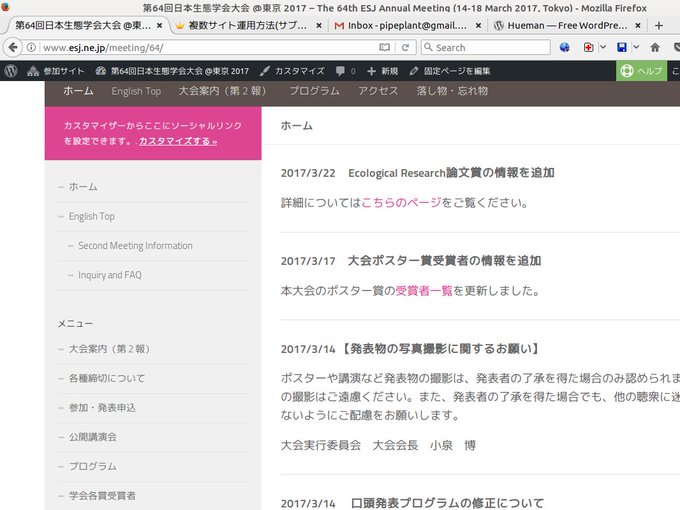680x510 pixels.
Task: Click 固定ページを編集 edit page link
Action: (x=450, y=71)
